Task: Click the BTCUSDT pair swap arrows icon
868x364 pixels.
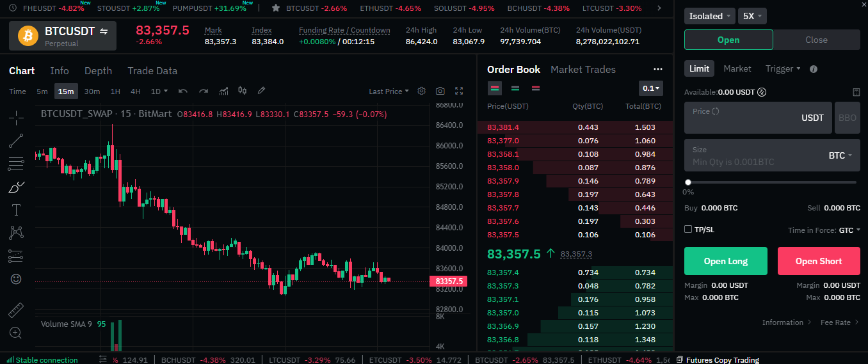Action: click(104, 31)
